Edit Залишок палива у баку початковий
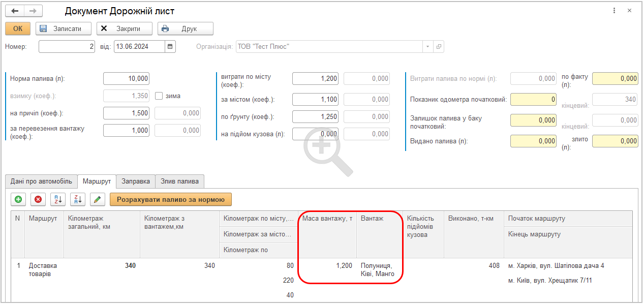The width and height of the screenshot is (644, 304). pyautogui.click(x=534, y=120)
